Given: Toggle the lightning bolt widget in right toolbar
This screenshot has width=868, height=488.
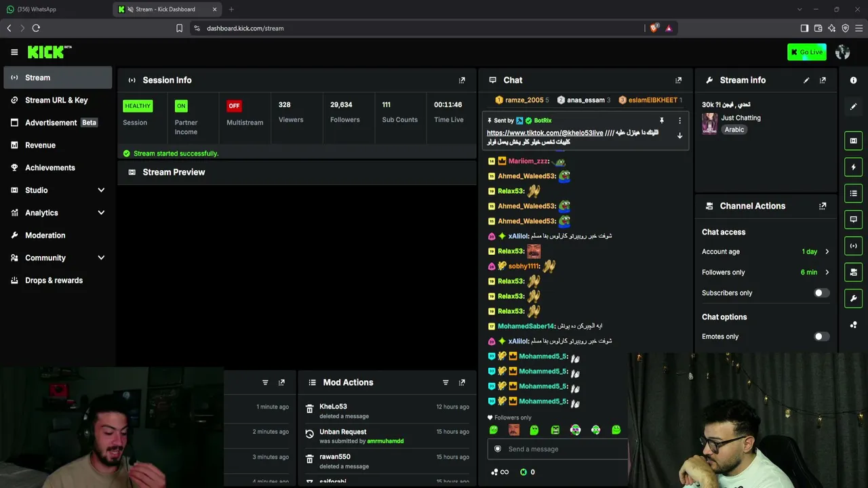Looking at the screenshot, I should [853, 167].
